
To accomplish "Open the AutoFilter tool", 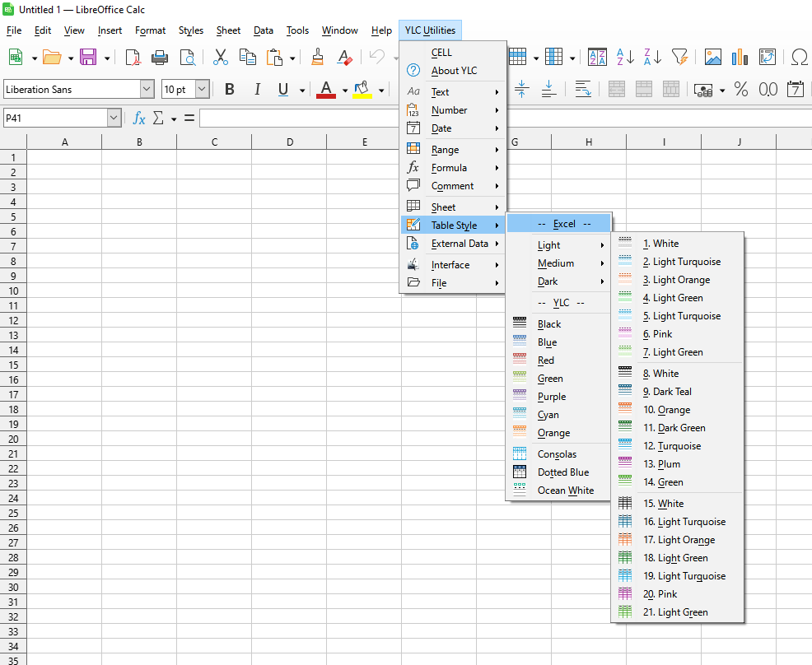I will coord(680,57).
